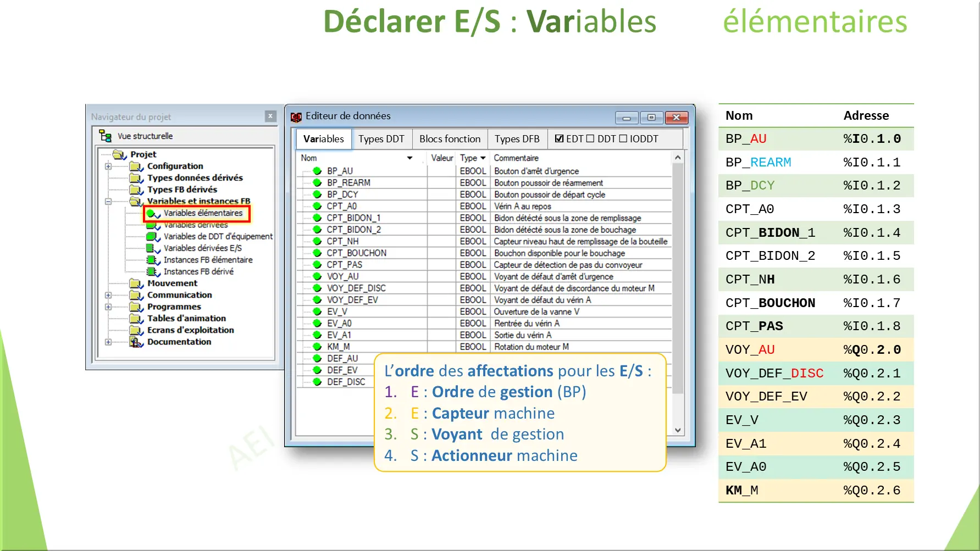Open the Nom column dropdown arrow
980x551 pixels.
coord(409,158)
